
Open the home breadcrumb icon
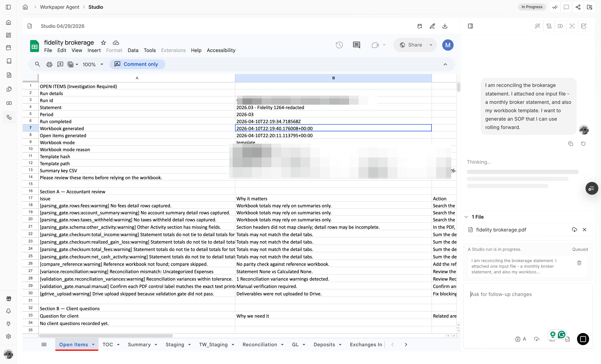[25, 7]
